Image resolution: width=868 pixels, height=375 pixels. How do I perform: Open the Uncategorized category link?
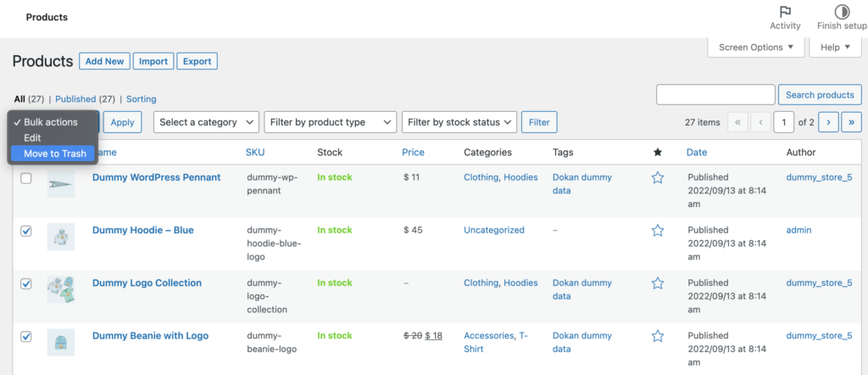494,231
